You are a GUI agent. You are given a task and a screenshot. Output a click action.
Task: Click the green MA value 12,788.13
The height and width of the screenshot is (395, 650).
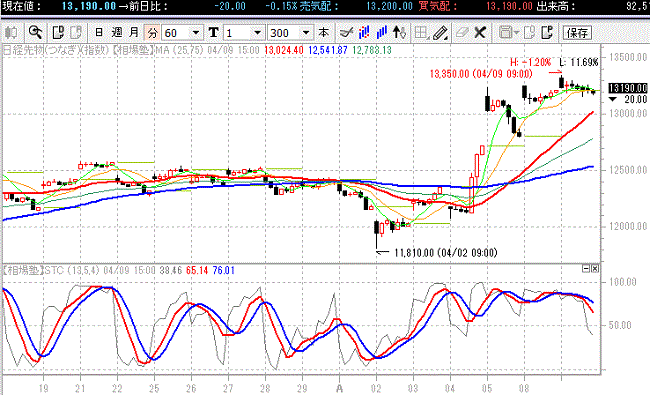372,51
